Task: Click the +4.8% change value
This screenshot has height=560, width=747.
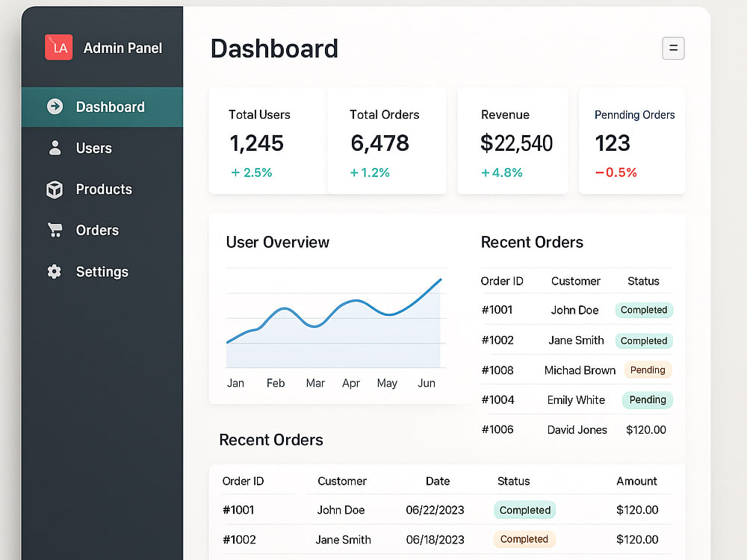Action: (502, 172)
